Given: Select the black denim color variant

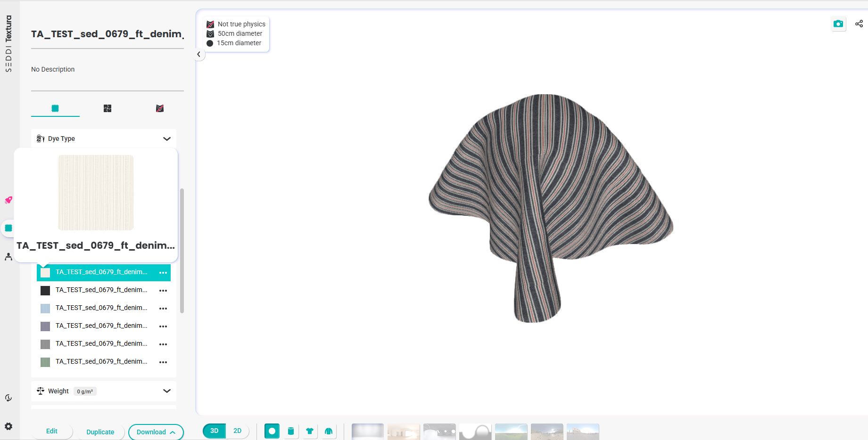Looking at the screenshot, I should pyautogui.click(x=101, y=290).
